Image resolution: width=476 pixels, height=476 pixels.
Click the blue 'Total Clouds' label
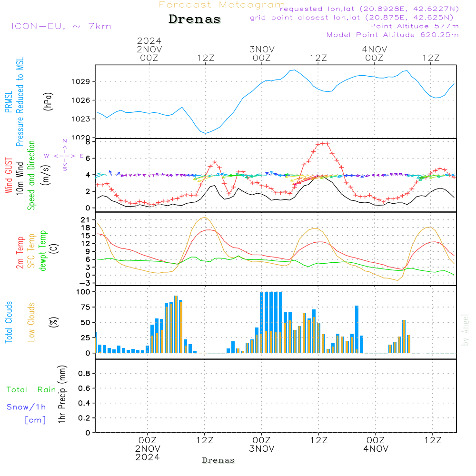(x=9, y=322)
